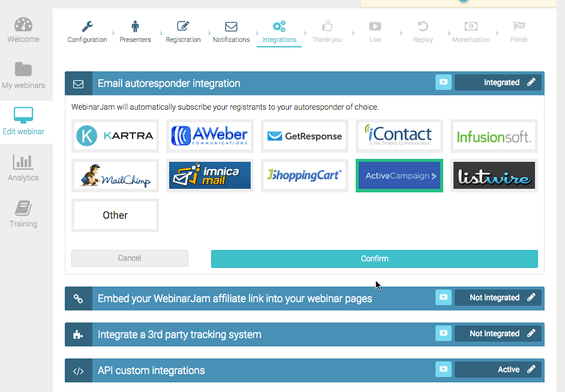Image resolution: width=565 pixels, height=392 pixels.
Task: Play video help for API custom integrations
Action: (443, 370)
